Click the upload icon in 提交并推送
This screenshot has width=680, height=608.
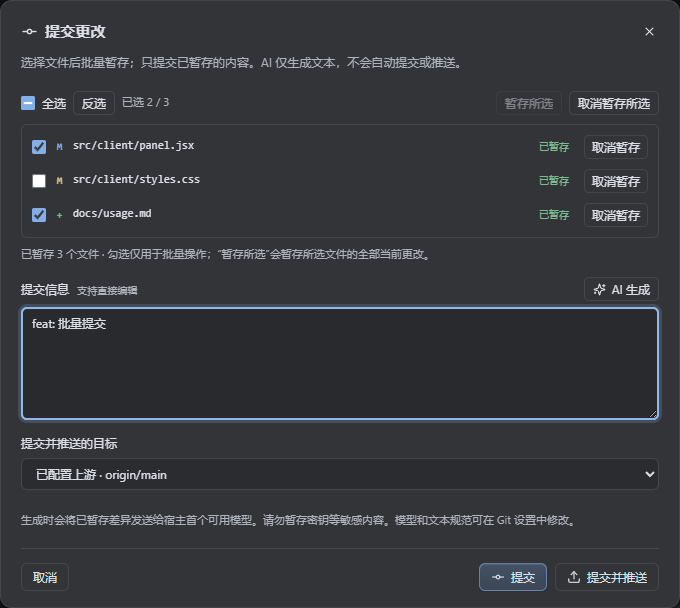point(574,577)
